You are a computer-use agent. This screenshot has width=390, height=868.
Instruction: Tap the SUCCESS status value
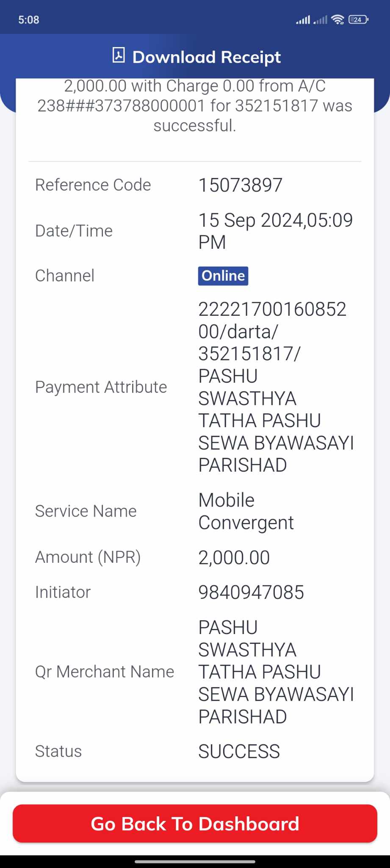tap(239, 751)
